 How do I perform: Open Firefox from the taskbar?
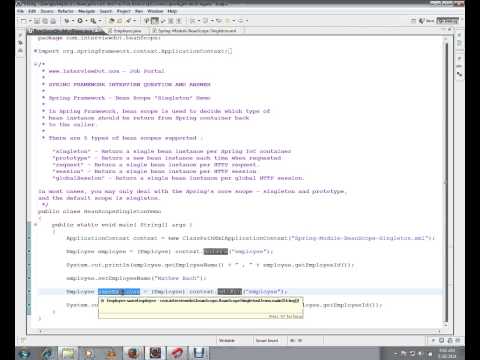(x=133, y=353)
